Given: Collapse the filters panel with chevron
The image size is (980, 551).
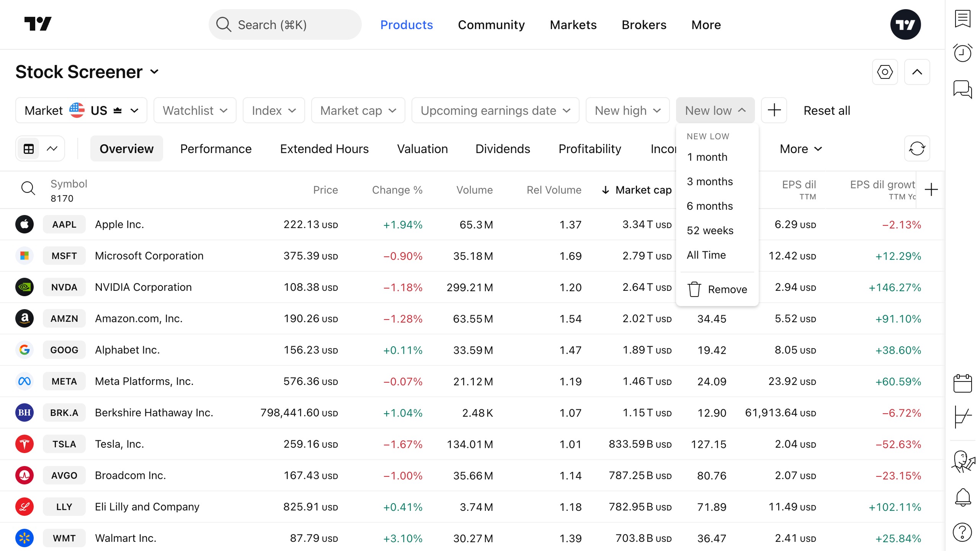Looking at the screenshot, I should (917, 72).
